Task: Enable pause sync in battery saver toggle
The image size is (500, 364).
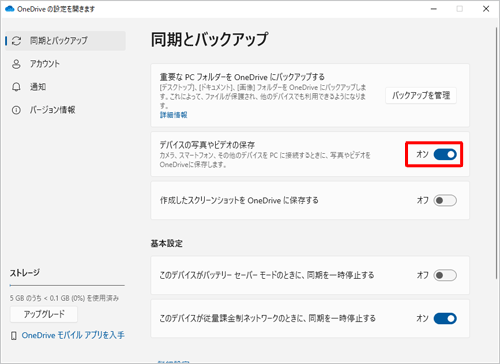Action: pos(445,275)
